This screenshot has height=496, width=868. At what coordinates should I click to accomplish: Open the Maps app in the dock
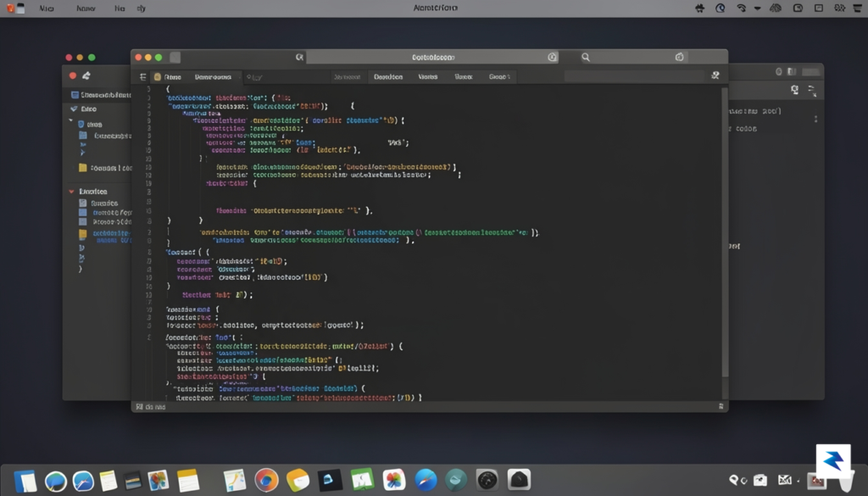[235, 480]
